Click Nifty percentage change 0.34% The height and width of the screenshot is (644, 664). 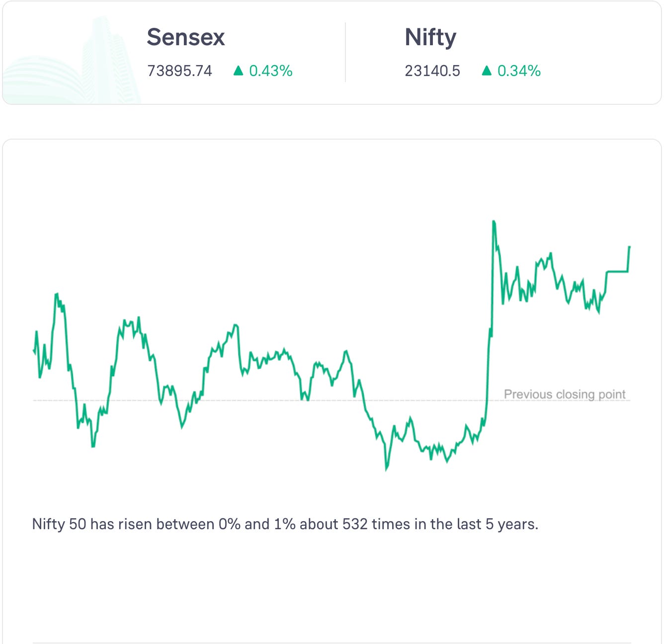tap(519, 71)
